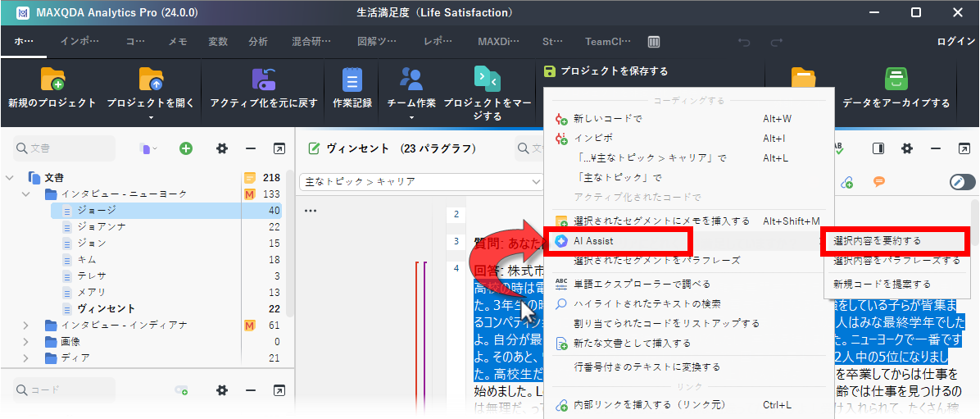
Task: Click the three dots in document margin
Action: pyautogui.click(x=311, y=211)
